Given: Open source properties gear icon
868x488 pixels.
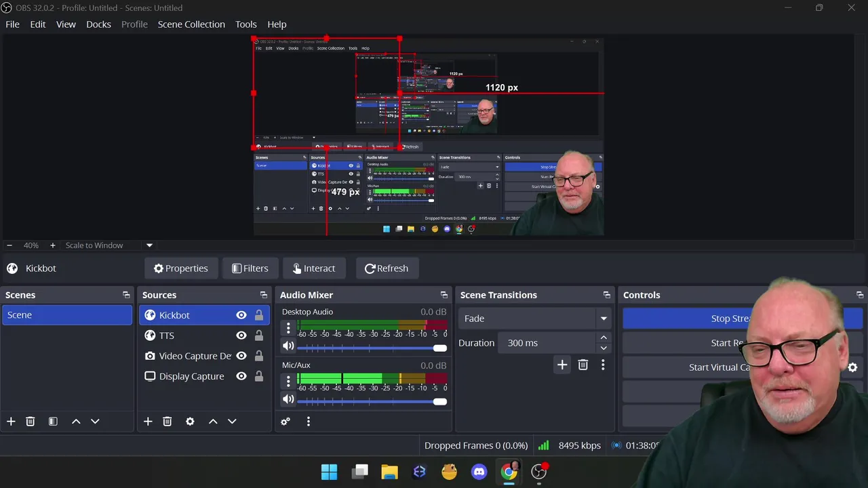Looking at the screenshot, I should coord(190,422).
